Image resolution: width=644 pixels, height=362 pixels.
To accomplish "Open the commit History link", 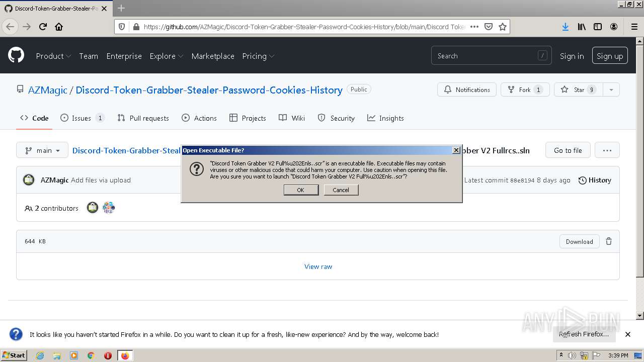I will pyautogui.click(x=595, y=180).
